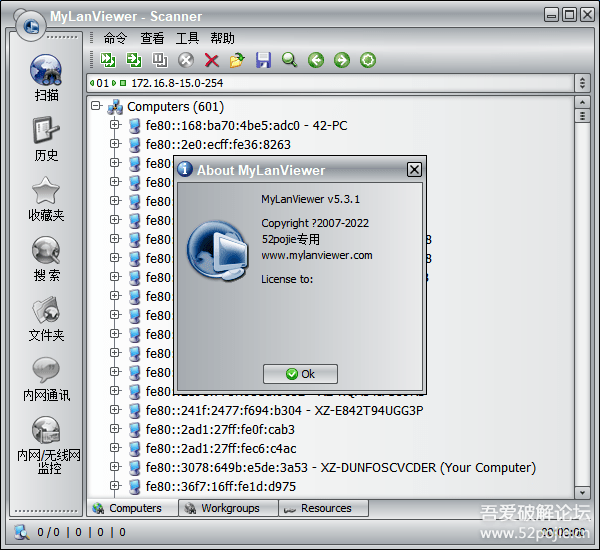This screenshot has height=550, width=600.
Task: Click the www.mylanviewer.com link in About
Action: click(x=317, y=255)
